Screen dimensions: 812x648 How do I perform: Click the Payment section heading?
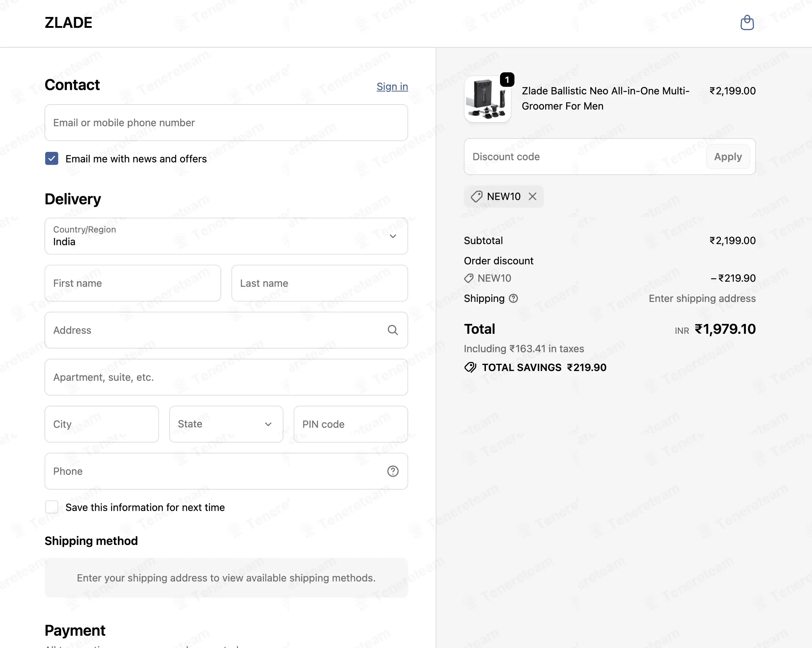tap(75, 630)
